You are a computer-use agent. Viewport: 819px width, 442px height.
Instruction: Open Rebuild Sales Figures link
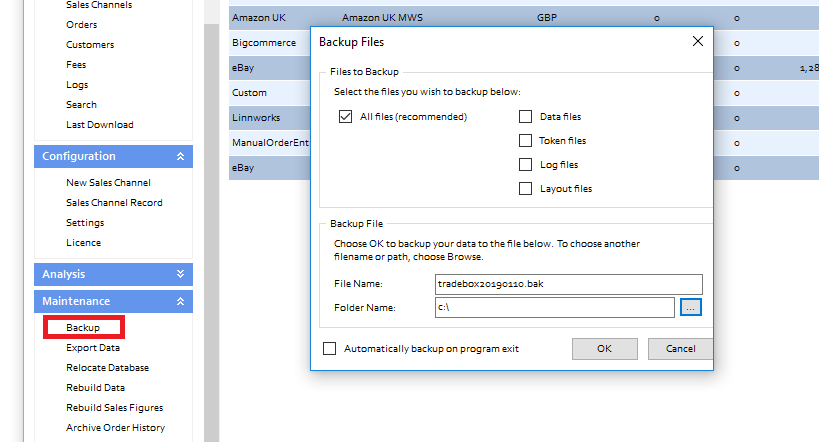coord(114,408)
